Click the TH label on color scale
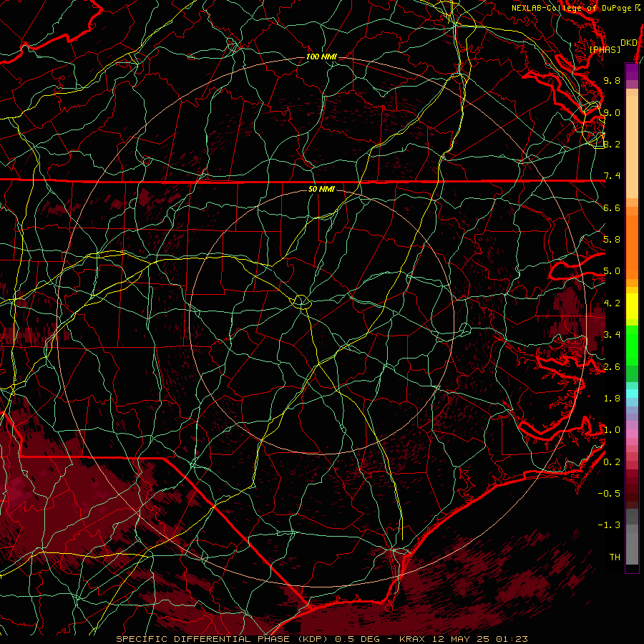This screenshot has width=644, height=644. click(x=615, y=557)
